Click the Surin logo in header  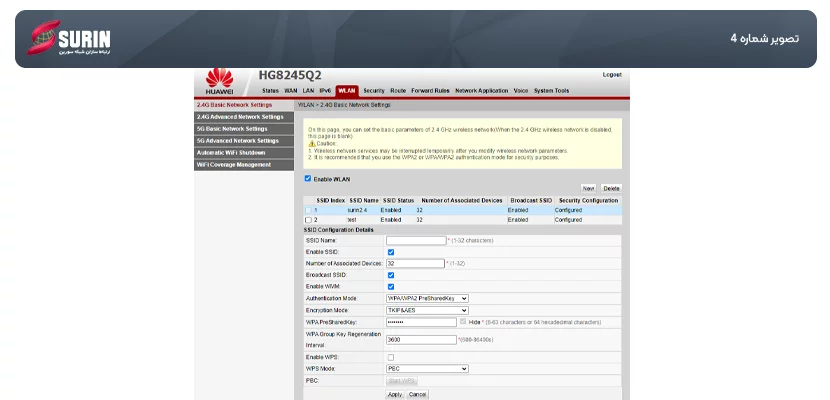click(69, 39)
